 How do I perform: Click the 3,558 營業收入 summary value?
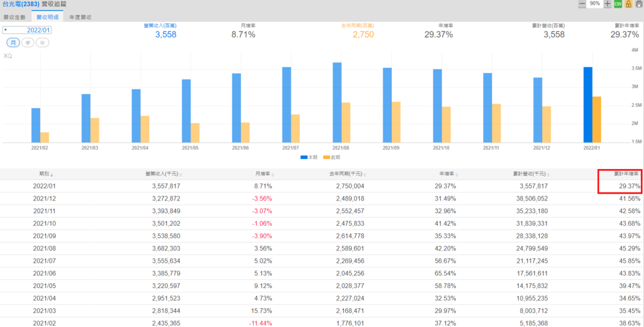tap(165, 35)
